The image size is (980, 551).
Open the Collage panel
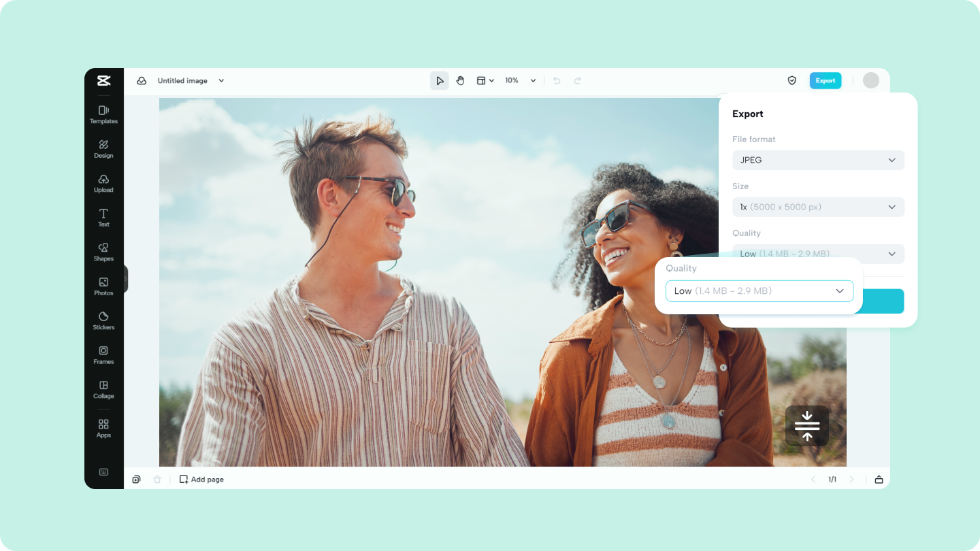(103, 389)
